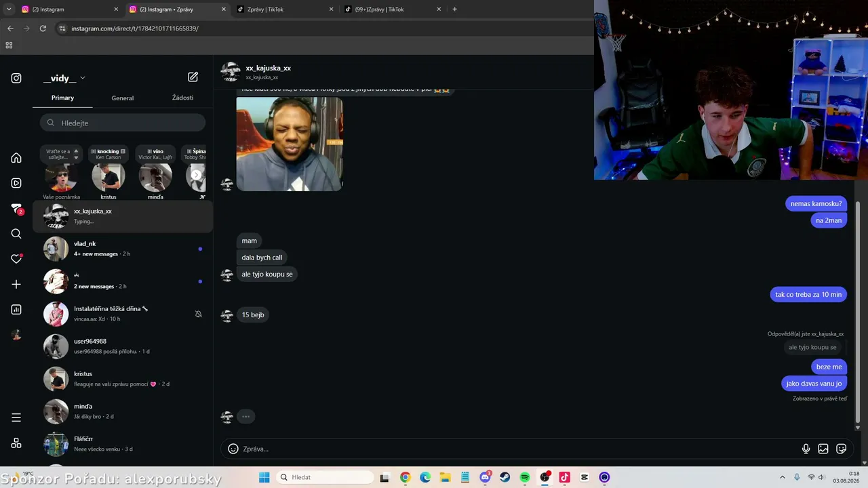Viewport: 868px width, 488px height.
Task: Click the Hledejte search field
Action: [x=123, y=123]
